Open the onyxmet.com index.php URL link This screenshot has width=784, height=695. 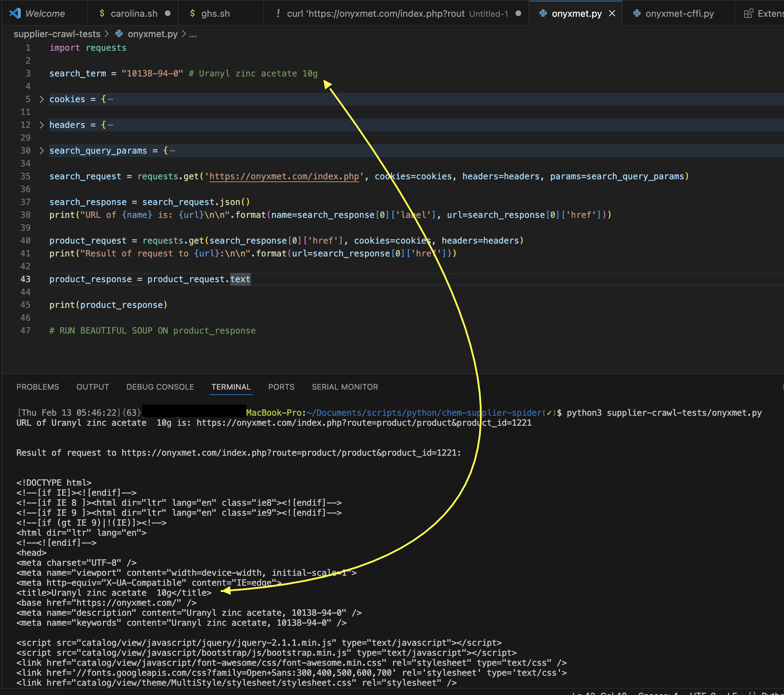click(x=284, y=176)
